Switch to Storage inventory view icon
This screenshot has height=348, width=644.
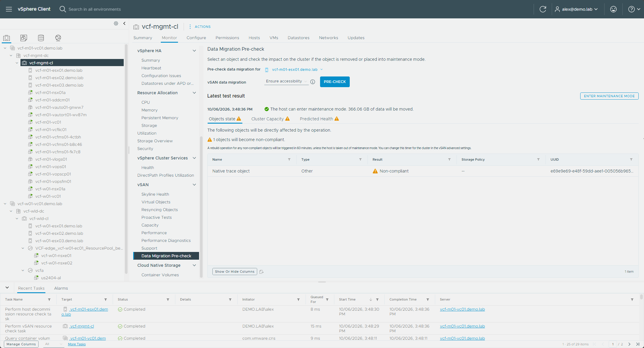(x=41, y=38)
